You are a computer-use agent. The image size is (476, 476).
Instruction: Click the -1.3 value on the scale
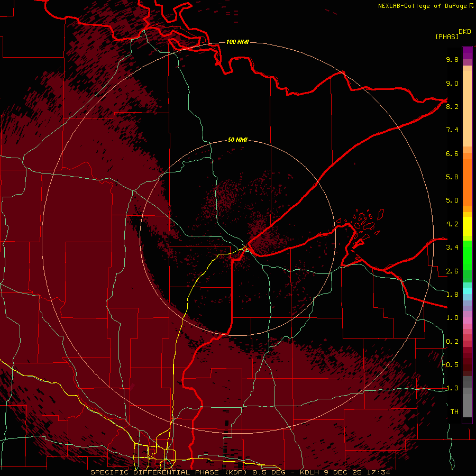point(451,388)
